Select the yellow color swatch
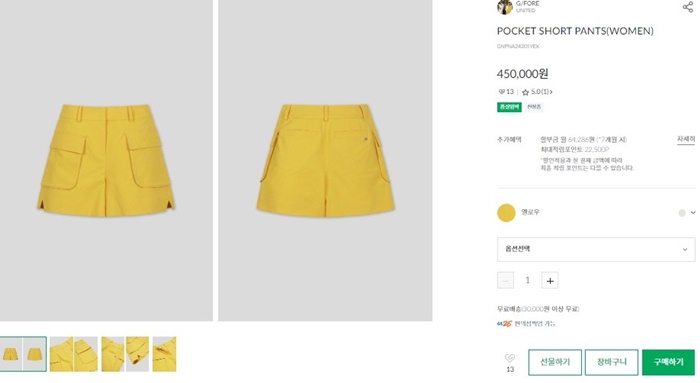This screenshot has height=383, width=700. 506,213
